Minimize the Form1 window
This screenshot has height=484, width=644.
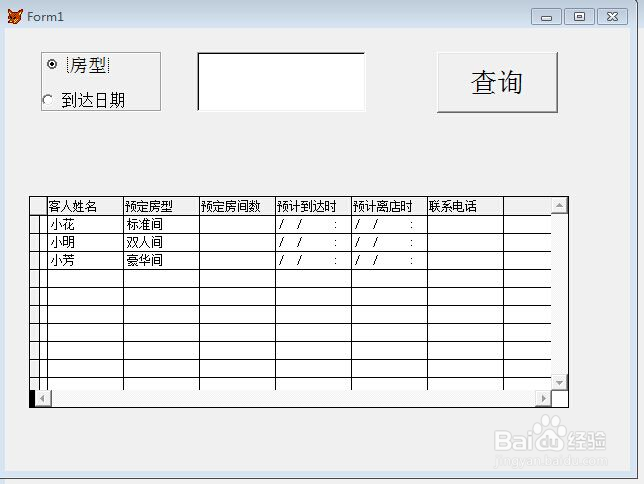546,17
